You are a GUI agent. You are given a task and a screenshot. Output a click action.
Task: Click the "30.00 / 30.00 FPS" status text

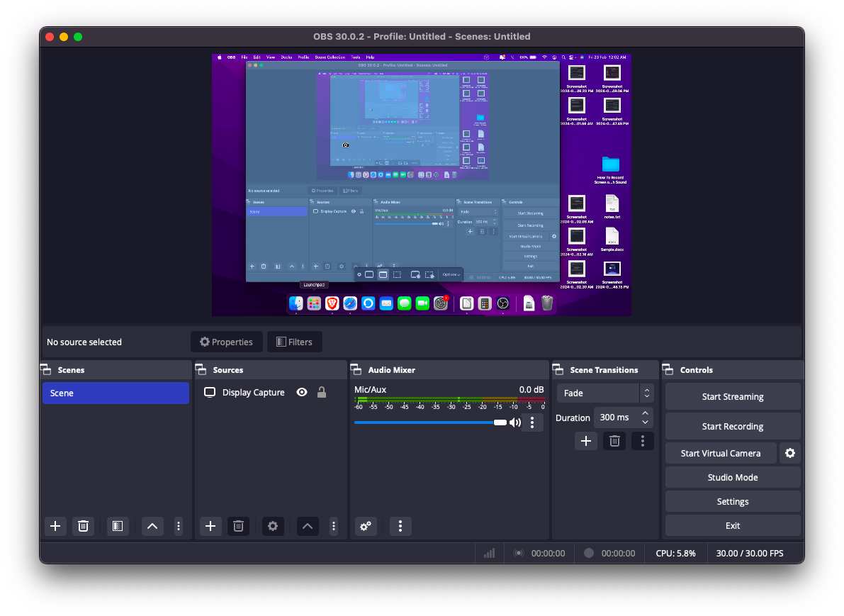tap(750, 553)
